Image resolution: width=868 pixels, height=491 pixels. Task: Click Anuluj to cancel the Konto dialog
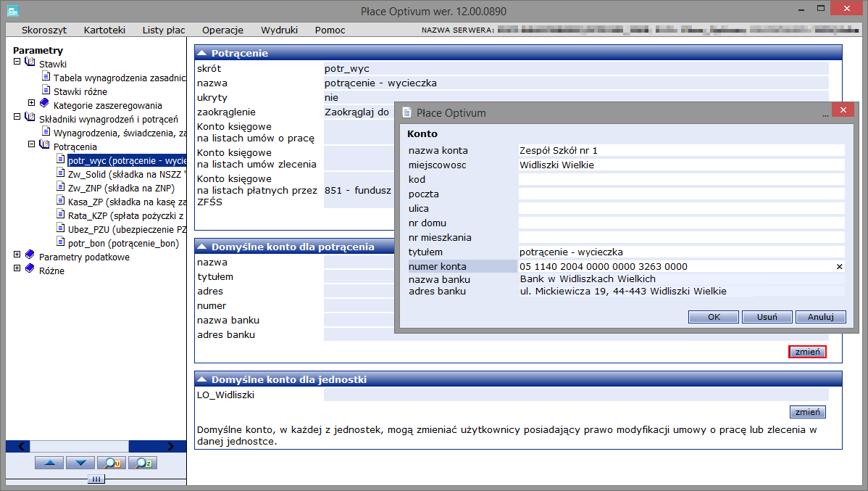(x=820, y=317)
